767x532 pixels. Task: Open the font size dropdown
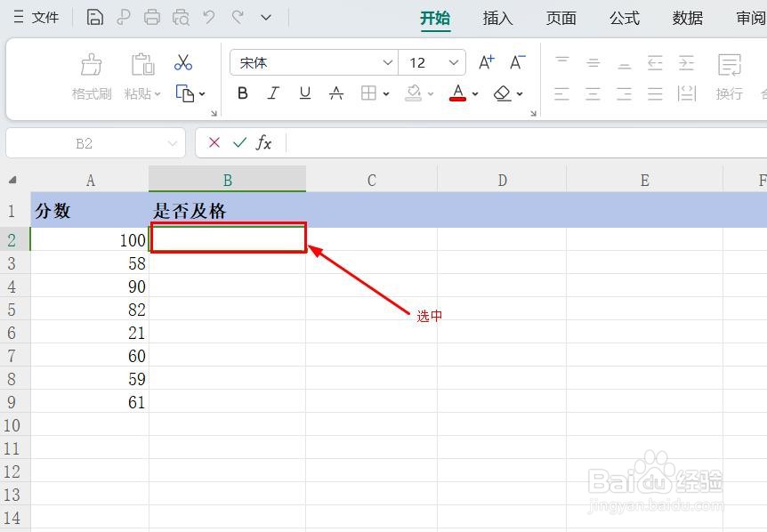coord(454,62)
